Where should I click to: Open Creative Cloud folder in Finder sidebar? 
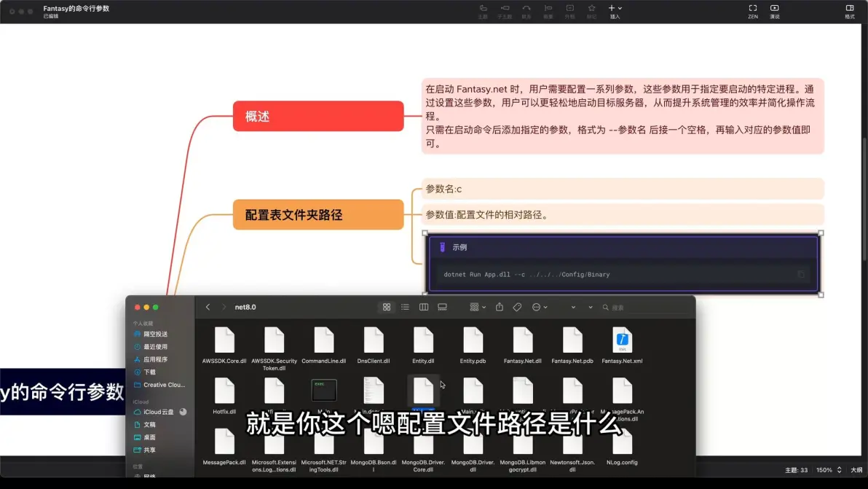[x=159, y=385]
